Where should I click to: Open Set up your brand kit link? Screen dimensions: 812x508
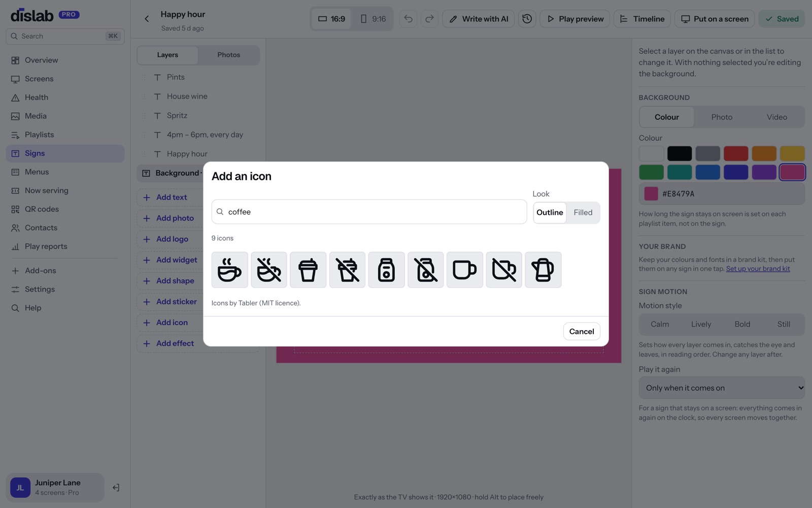click(758, 269)
